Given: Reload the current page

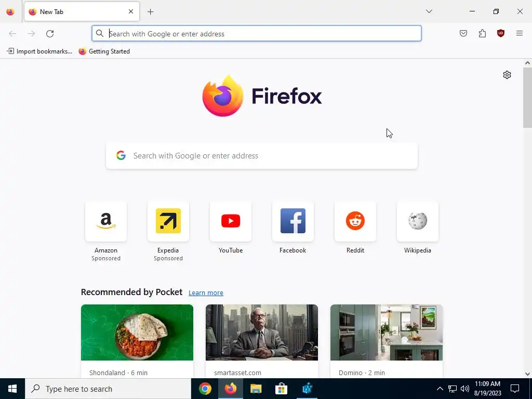Looking at the screenshot, I should click(50, 34).
